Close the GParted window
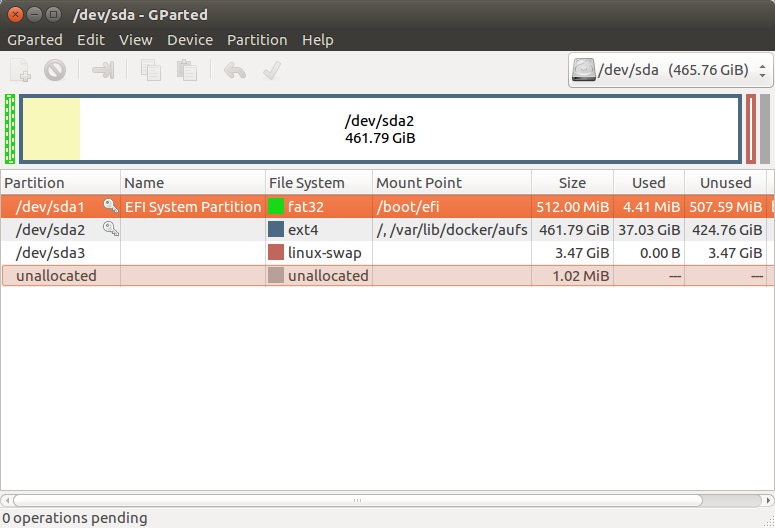The image size is (775, 528). point(15,14)
